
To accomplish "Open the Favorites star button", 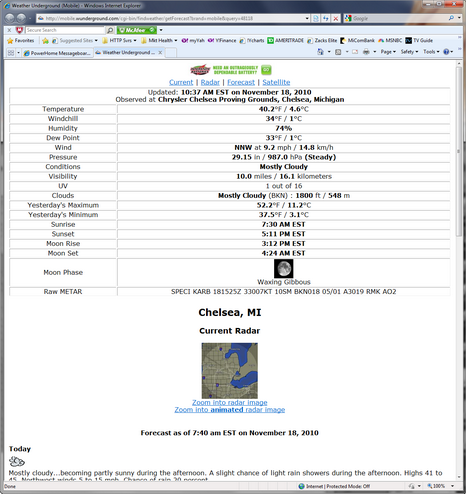I will tap(21, 41).
